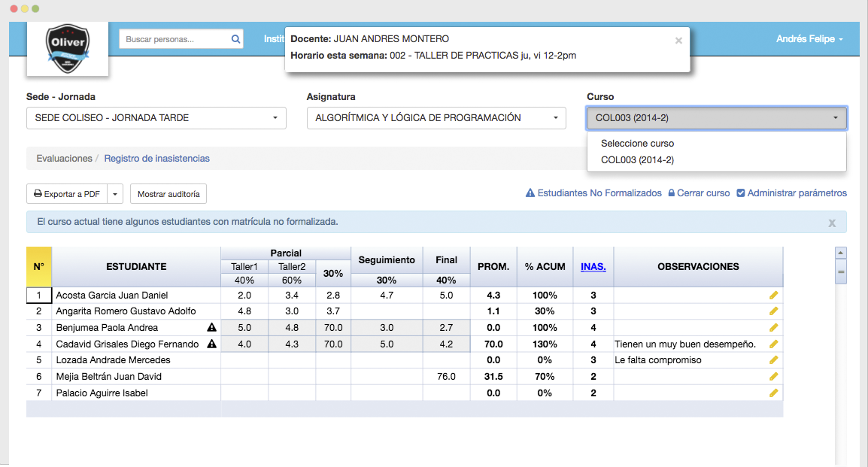Dismiss the docente notification with its close X
The image size is (868, 467).
click(x=678, y=41)
